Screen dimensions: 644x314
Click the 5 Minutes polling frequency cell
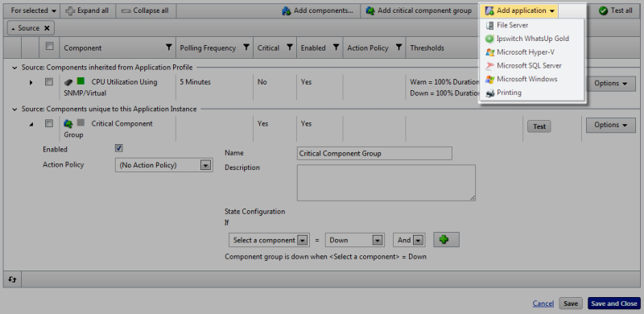(195, 82)
